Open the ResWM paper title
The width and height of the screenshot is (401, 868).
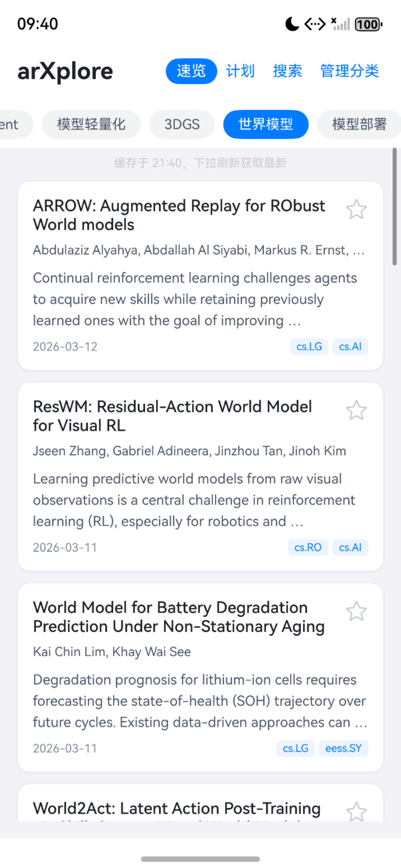(x=172, y=416)
